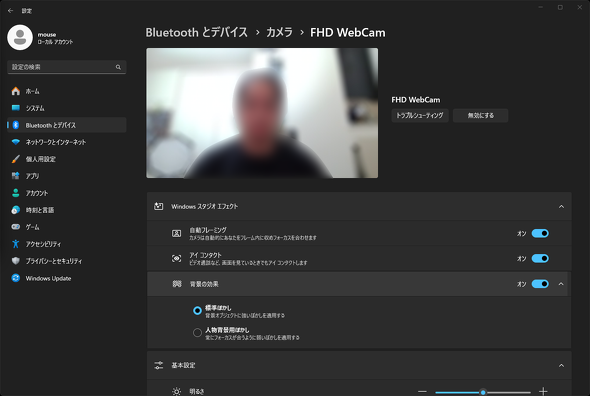Click the back arrow in title bar
Screen dimensions: 590x396
11,11
